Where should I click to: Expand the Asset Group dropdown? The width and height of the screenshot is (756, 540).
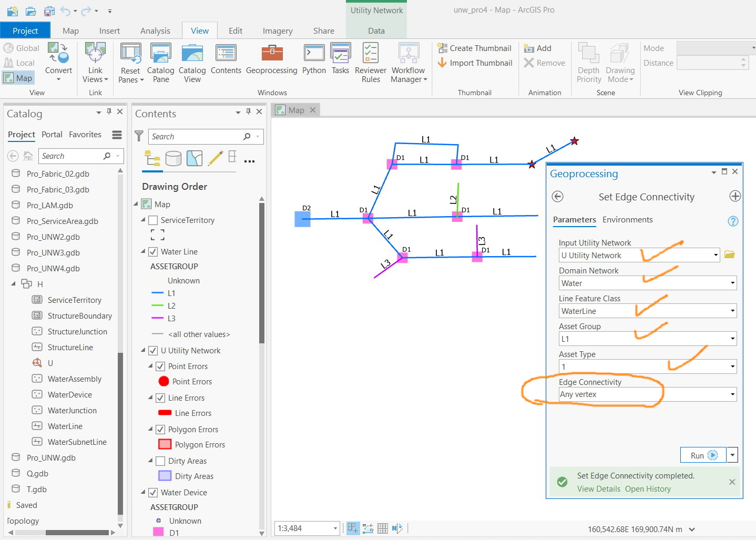pyautogui.click(x=732, y=339)
